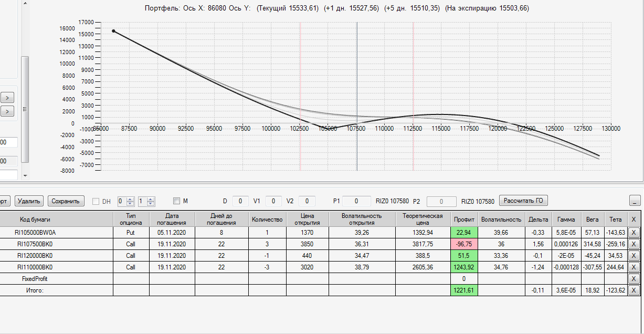Click the X button in the FixedProfit row
644x334 pixels.
point(634,279)
